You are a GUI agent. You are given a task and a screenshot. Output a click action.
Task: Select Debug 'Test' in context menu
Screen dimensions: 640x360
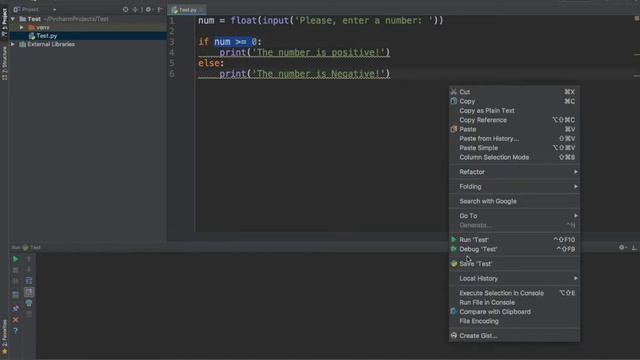coord(514,249)
